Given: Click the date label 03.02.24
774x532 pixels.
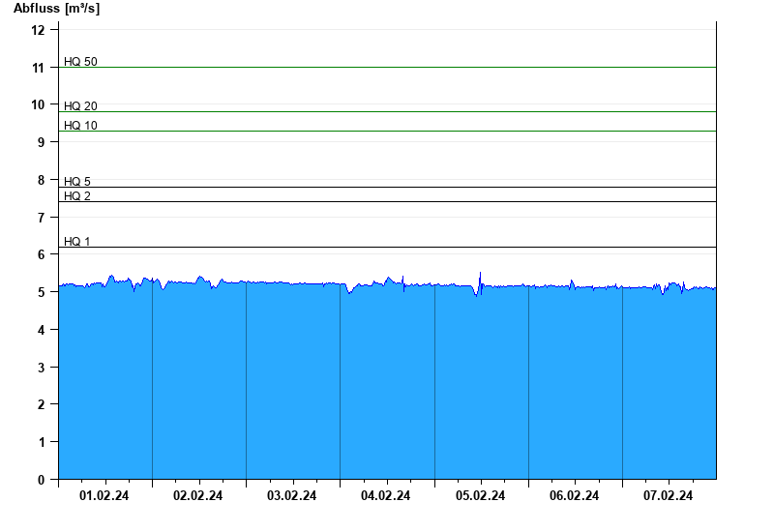Looking at the screenshot, I should (291, 495).
